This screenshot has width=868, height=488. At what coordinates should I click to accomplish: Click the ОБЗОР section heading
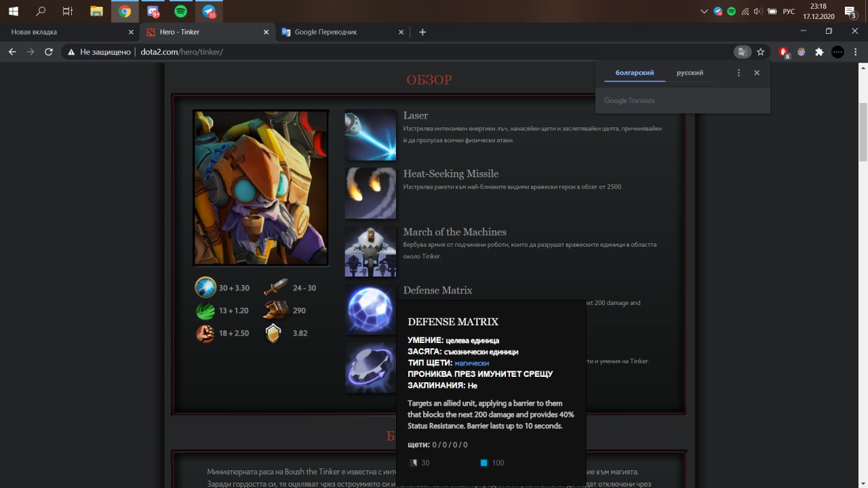pos(429,80)
